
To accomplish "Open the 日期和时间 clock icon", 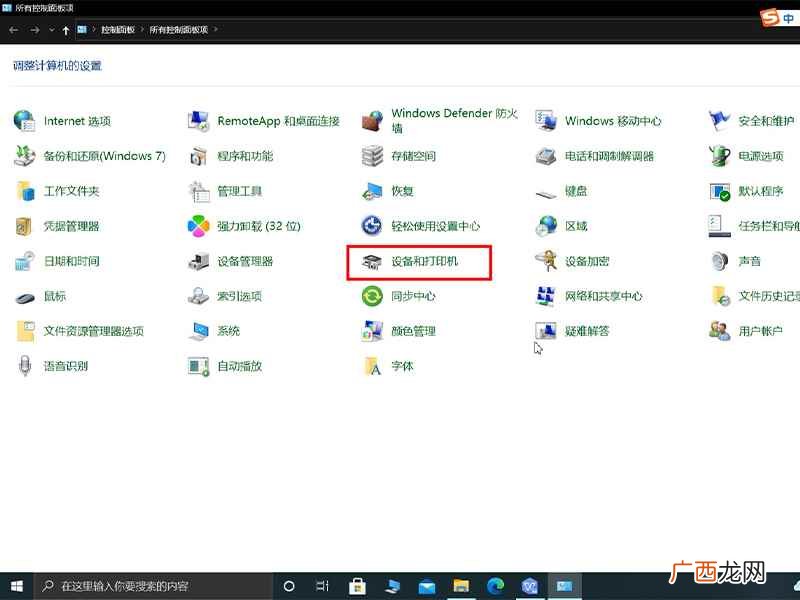I will (x=24, y=261).
